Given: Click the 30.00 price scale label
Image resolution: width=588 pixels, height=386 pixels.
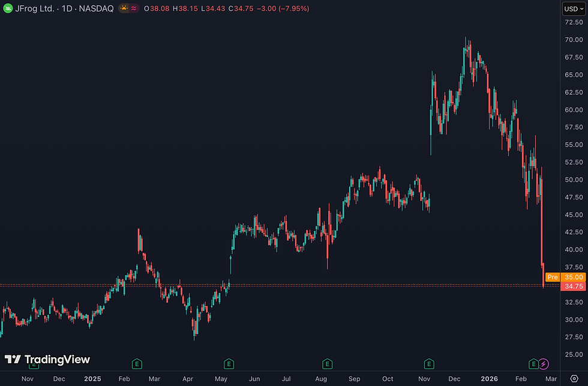Looking at the screenshot, I should click(574, 319).
